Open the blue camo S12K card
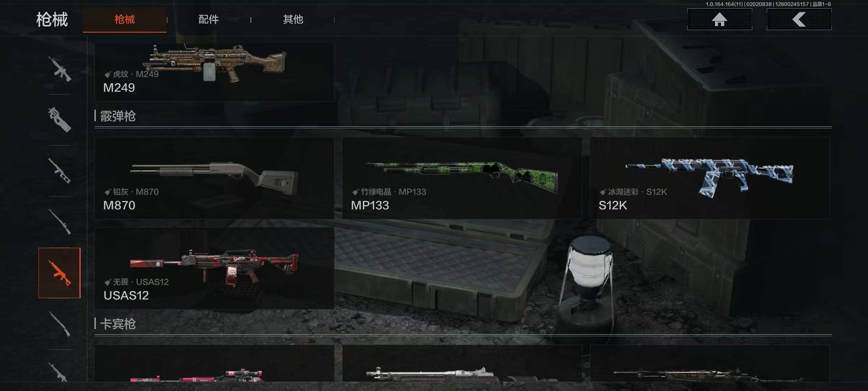Image resolution: width=868 pixels, height=391 pixels. click(x=710, y=178)
